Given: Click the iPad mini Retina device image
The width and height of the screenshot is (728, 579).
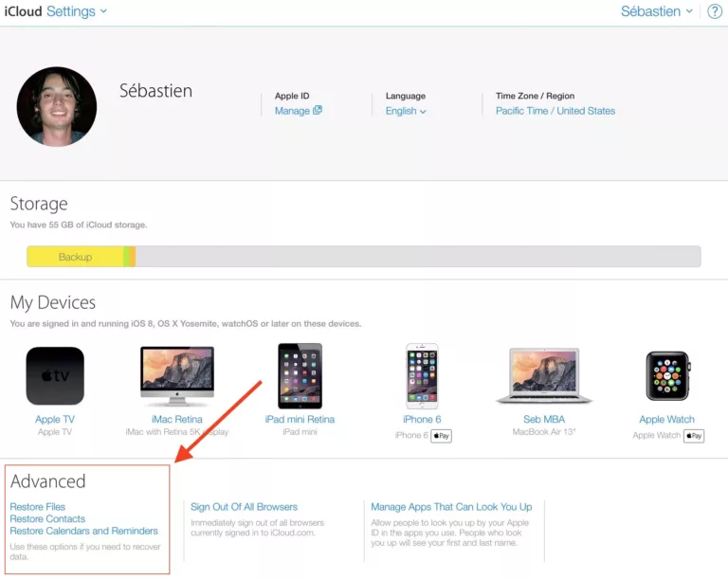Looking at the screenshot, I should (x=300, y=375).
